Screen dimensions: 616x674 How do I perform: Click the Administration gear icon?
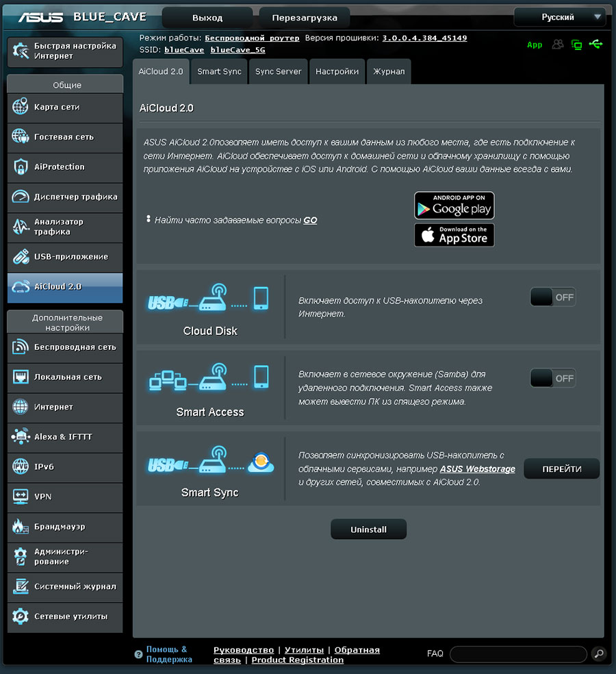tap(20, 556)
